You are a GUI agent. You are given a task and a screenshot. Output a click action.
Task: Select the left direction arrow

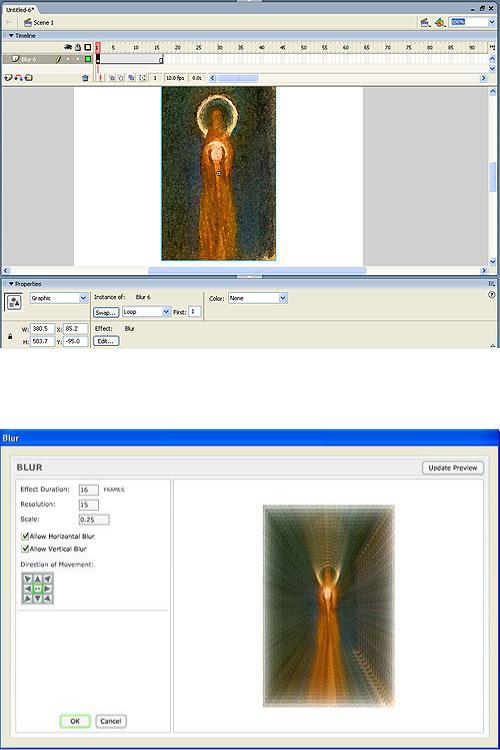[28, 589]
